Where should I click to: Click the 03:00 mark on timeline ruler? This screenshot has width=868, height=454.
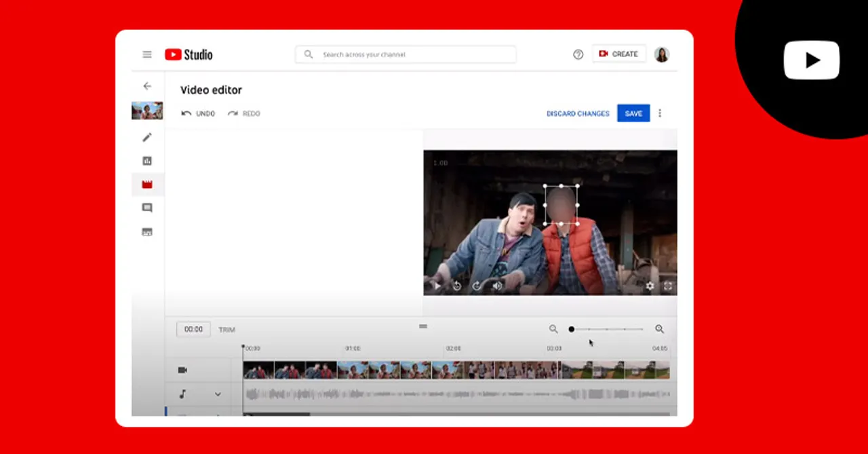click(x=554, y=348)
